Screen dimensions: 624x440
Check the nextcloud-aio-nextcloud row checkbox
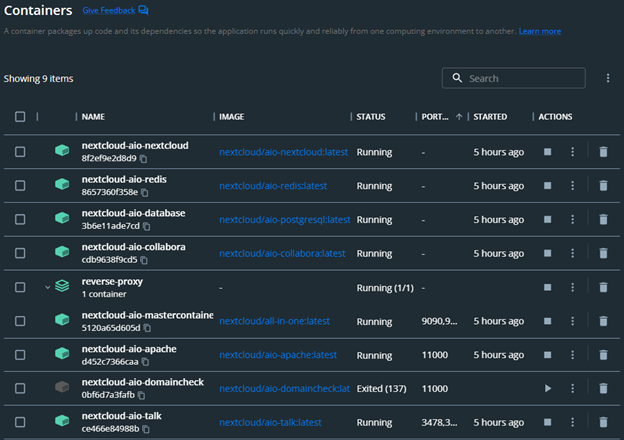click(x=20, y=152)
